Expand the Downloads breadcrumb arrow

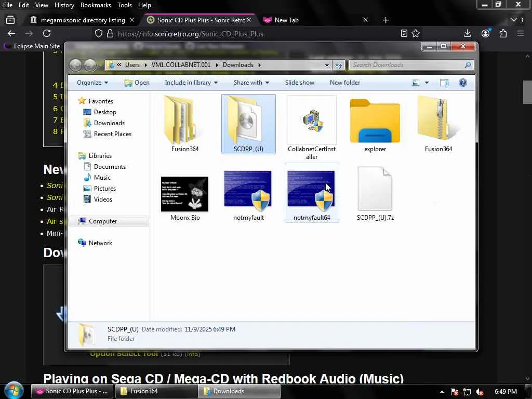click(x=260, y=65)
